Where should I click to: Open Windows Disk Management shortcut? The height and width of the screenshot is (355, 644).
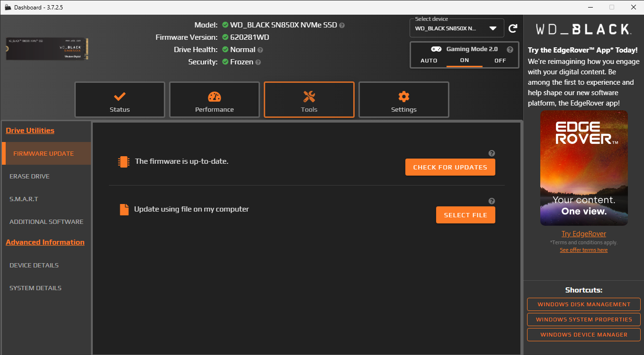[x=584, y=304]
